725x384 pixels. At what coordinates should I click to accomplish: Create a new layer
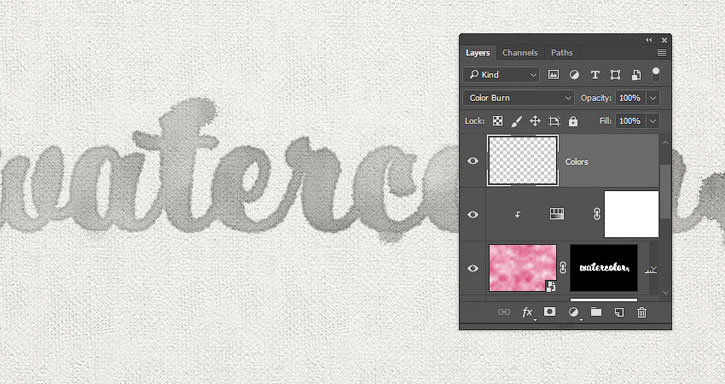click(619, 313)
